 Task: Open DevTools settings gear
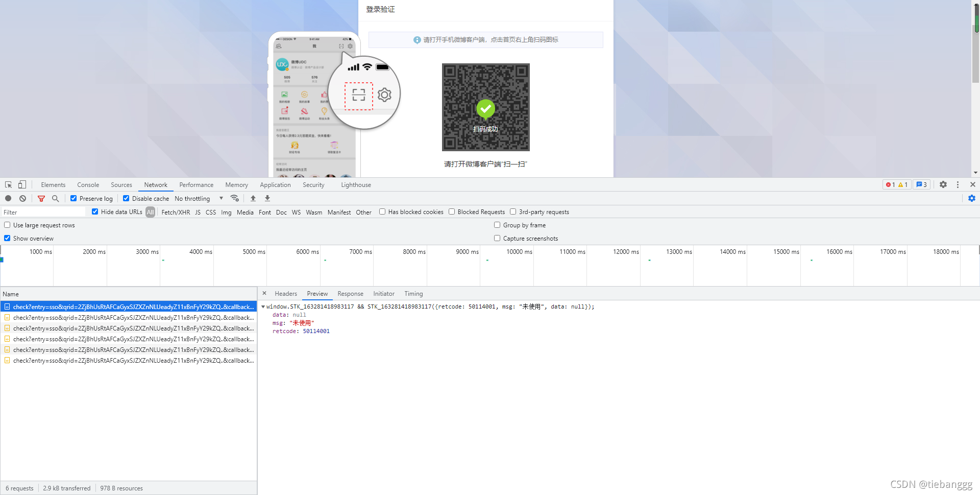click(x=943, y=184)
